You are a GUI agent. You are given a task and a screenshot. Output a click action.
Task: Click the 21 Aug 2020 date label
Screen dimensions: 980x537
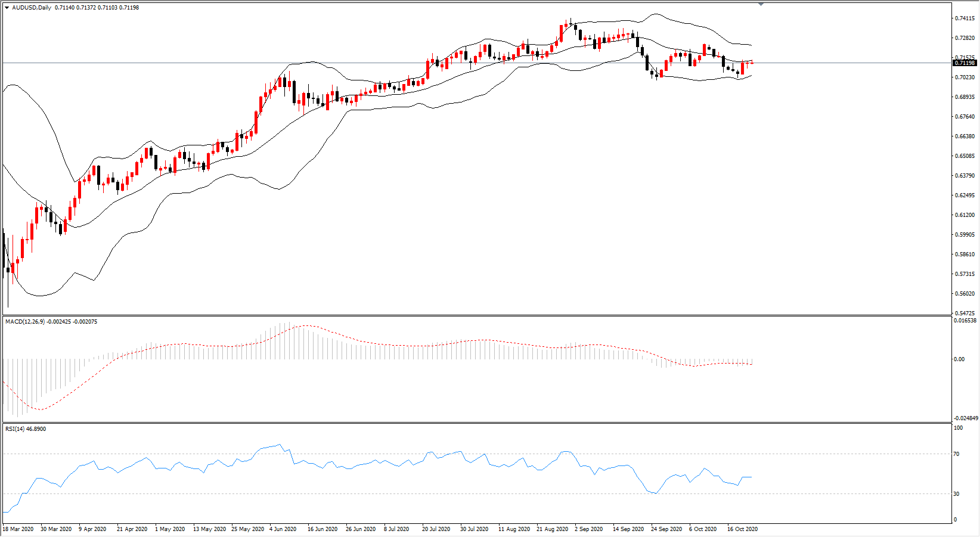[552, 529]
